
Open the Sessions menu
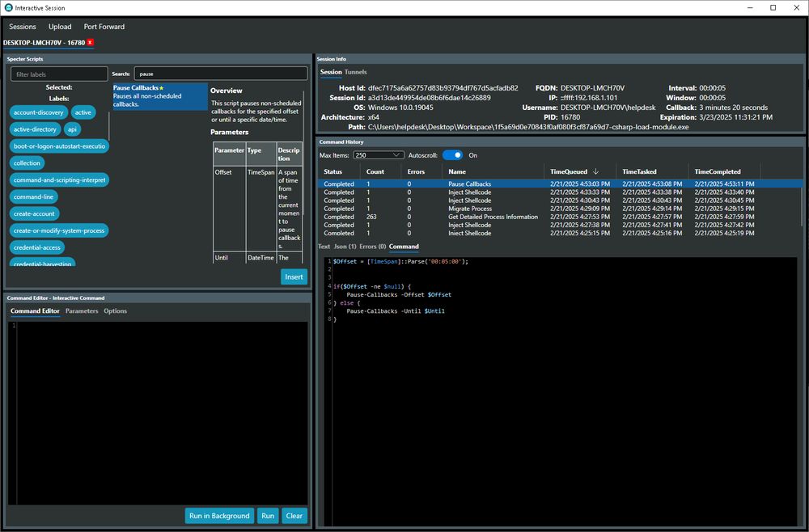[22, 27]
